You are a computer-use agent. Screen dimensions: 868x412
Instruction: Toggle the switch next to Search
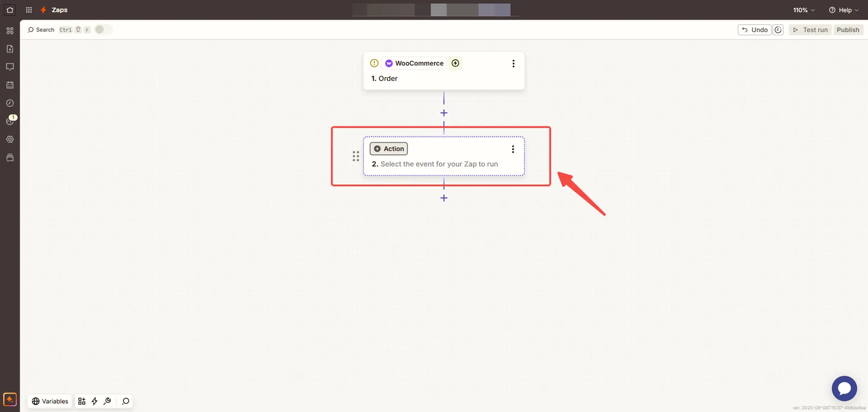[x=103, y=29]
